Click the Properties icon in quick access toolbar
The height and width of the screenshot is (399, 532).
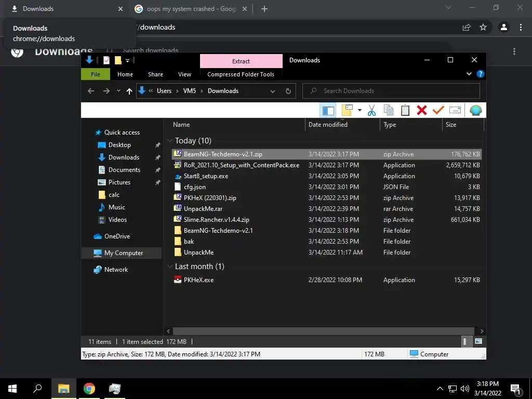pos(107,60)
